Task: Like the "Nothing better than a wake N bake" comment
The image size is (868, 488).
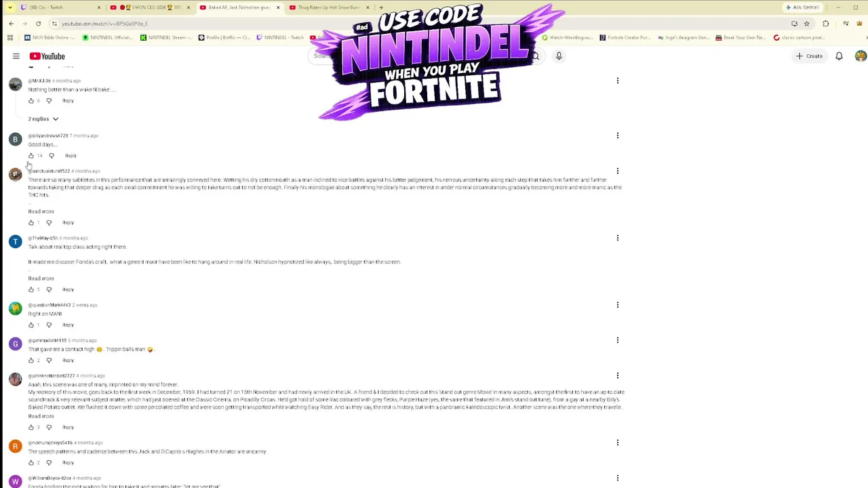Action: click(x=31, y=100)
